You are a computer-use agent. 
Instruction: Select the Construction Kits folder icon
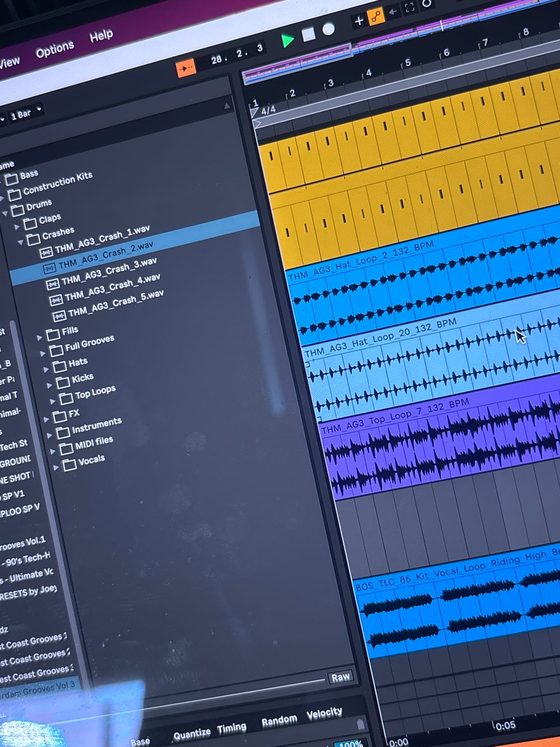coord(15,195)
